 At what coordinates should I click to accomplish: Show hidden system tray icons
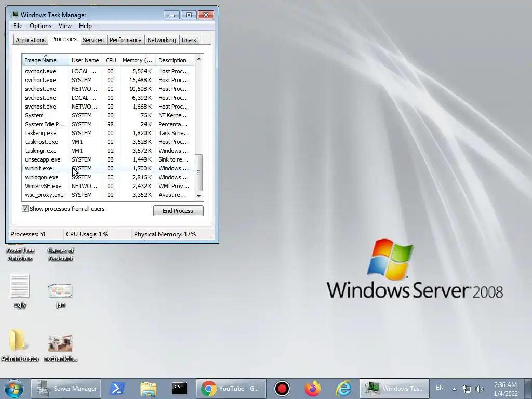(454, 389)
